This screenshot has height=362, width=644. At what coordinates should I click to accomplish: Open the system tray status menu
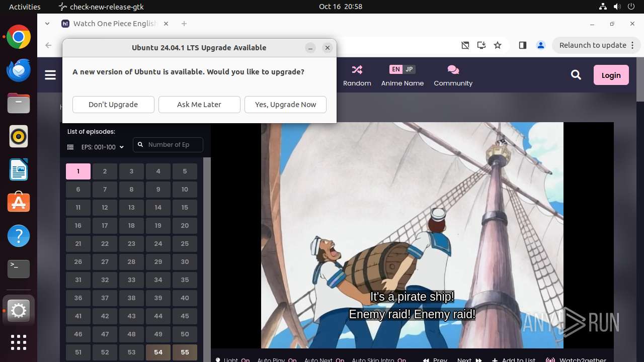tap(617, 7)
